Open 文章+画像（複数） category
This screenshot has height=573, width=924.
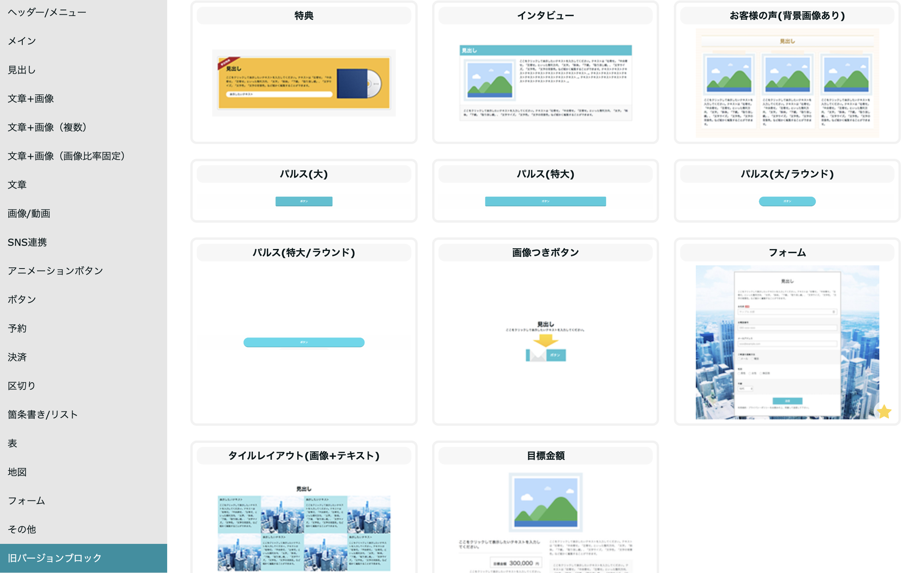47,127
